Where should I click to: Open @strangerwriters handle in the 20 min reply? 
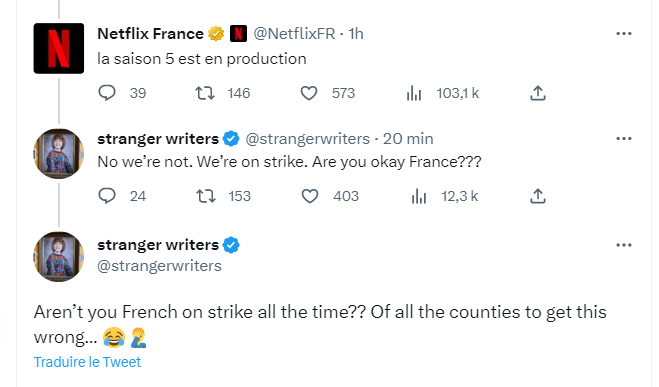(x=307, y=139)
